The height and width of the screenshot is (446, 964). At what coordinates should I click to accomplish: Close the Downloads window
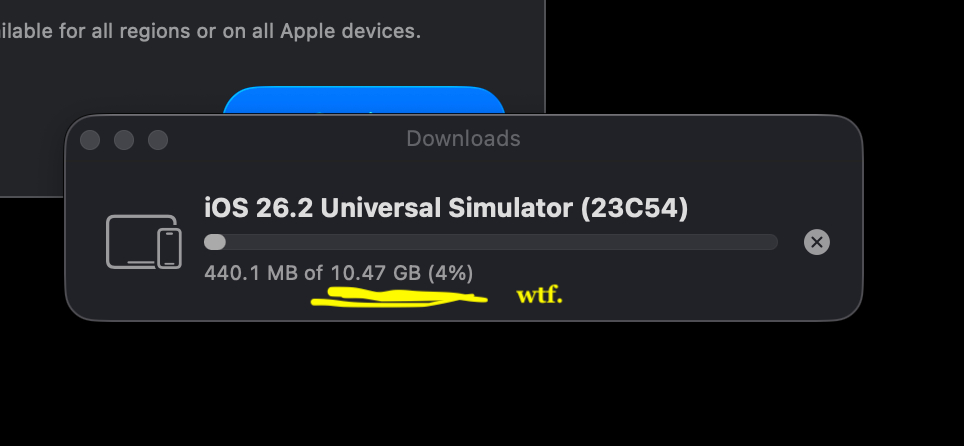click(90, 140)
